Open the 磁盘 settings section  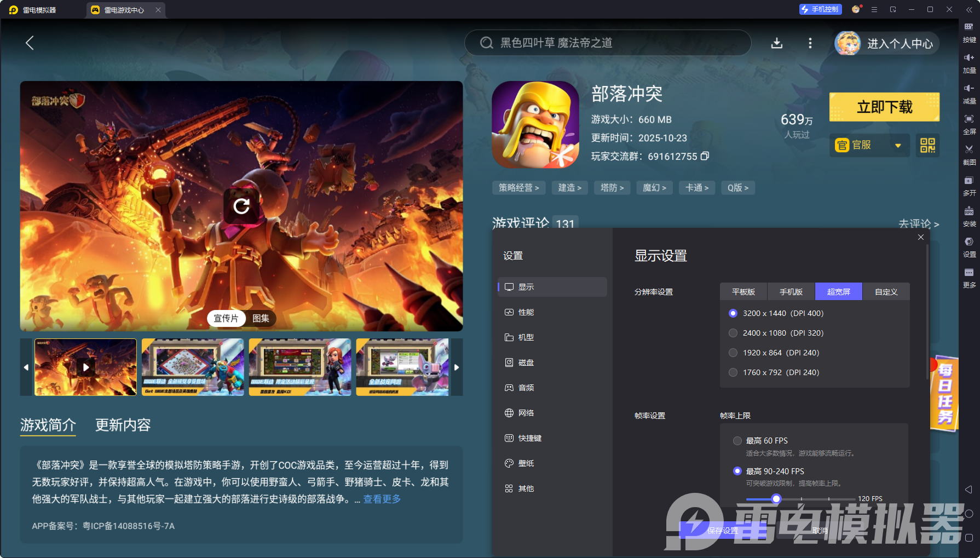[x=552, y=363]
